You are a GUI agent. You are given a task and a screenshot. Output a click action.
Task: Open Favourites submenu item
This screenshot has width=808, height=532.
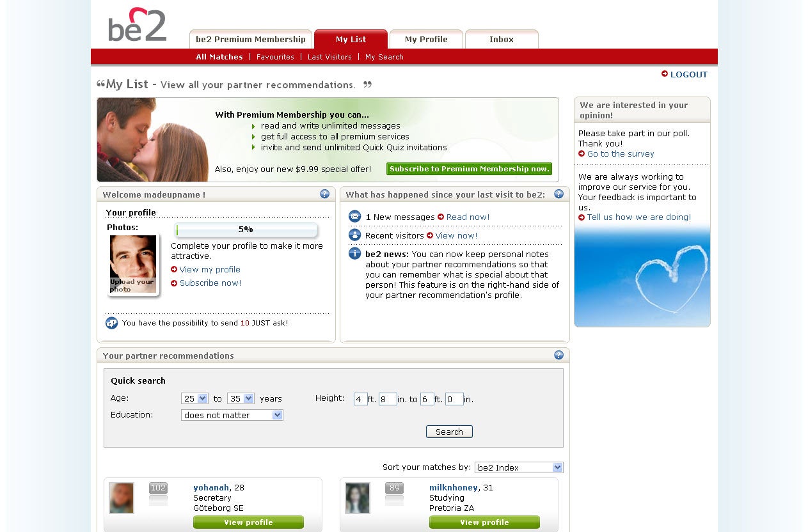(x=275, y=57)
